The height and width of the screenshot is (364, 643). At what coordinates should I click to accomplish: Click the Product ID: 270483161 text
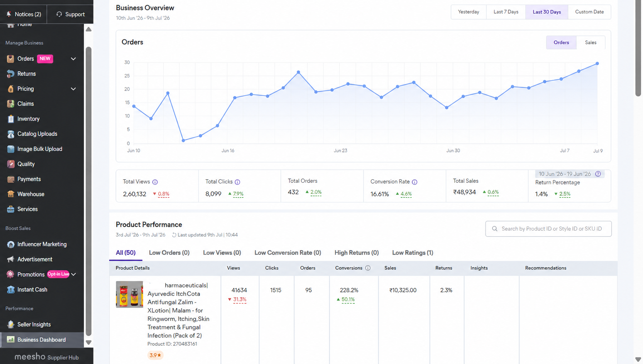coord(172,344)
